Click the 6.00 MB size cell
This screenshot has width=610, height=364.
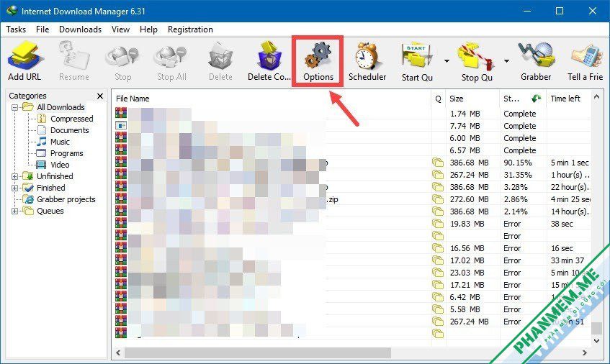[x=465, y=138]
